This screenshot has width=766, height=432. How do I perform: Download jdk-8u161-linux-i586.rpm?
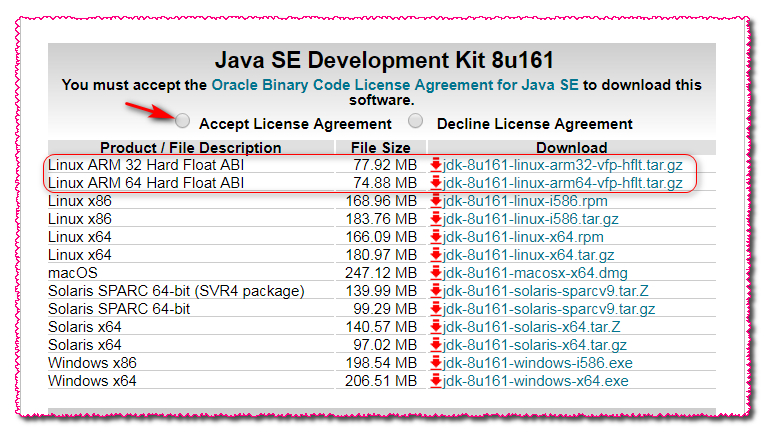[525, 201]
